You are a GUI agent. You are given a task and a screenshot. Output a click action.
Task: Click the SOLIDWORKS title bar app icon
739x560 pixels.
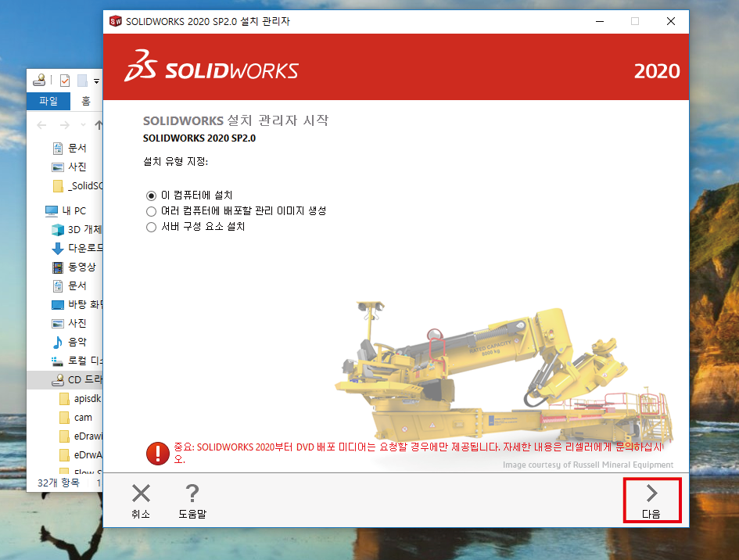tap(116, 21)
